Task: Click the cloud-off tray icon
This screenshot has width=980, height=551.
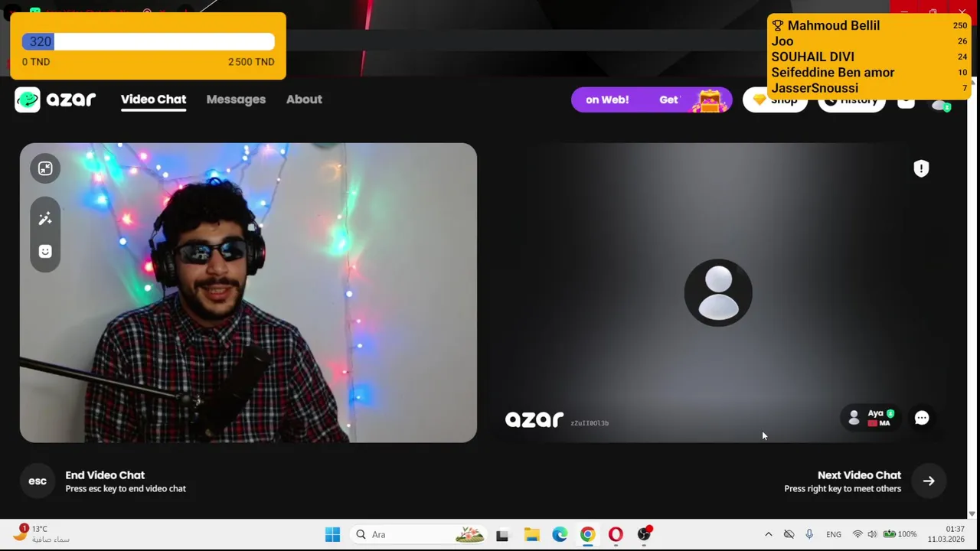Action: (789, 534)
